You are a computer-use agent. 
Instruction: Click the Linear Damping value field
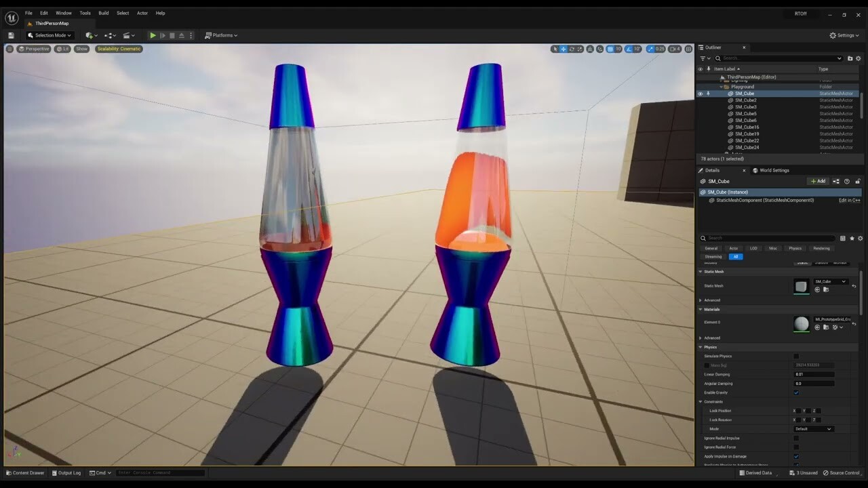814,374
